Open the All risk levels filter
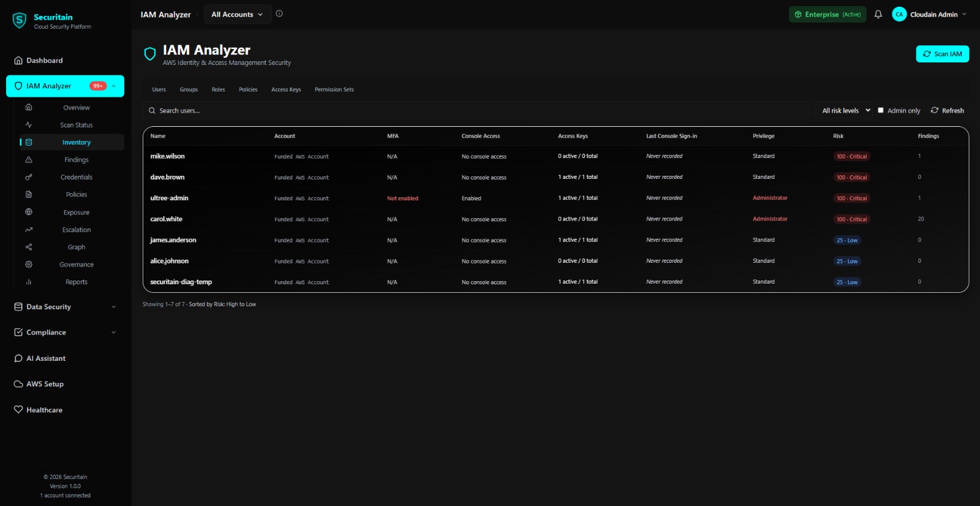This screenshot has height=506, width=980. 846,110
